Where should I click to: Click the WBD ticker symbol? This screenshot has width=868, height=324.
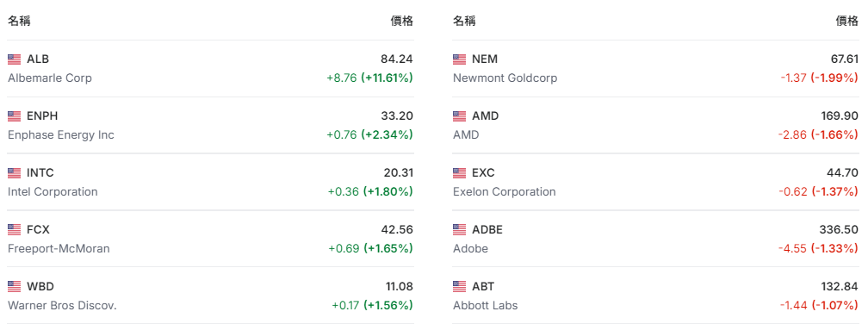pyautogui.click(x=40, y=287)
